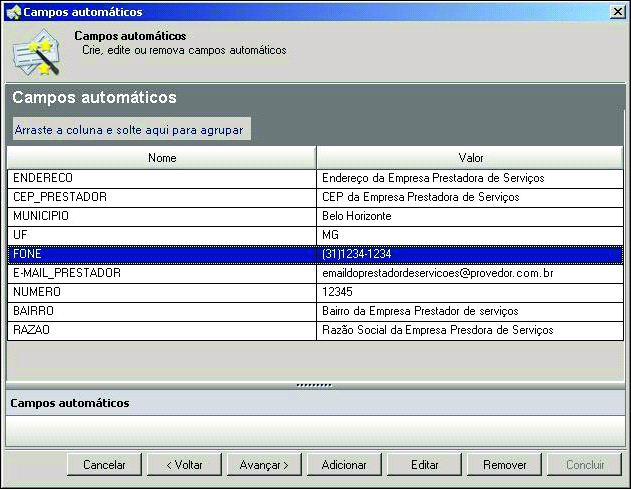Select the MUNICIPIO field row
Screen dimensions: 631x490
161,216
